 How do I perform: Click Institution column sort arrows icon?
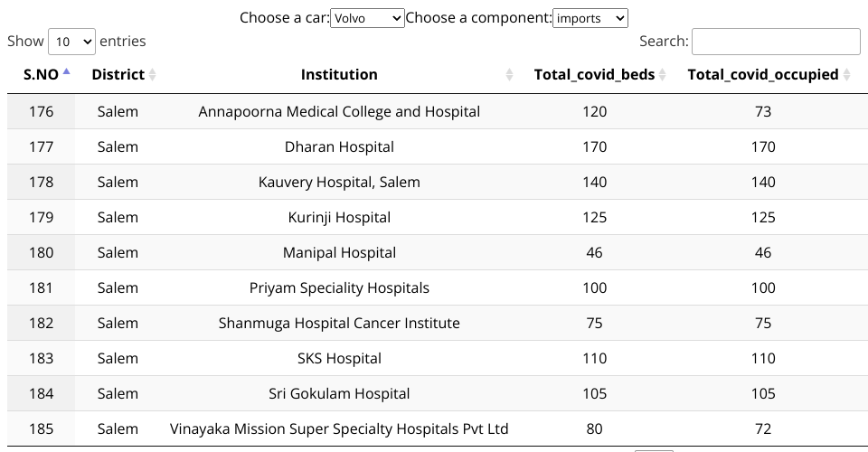point(509,75)
